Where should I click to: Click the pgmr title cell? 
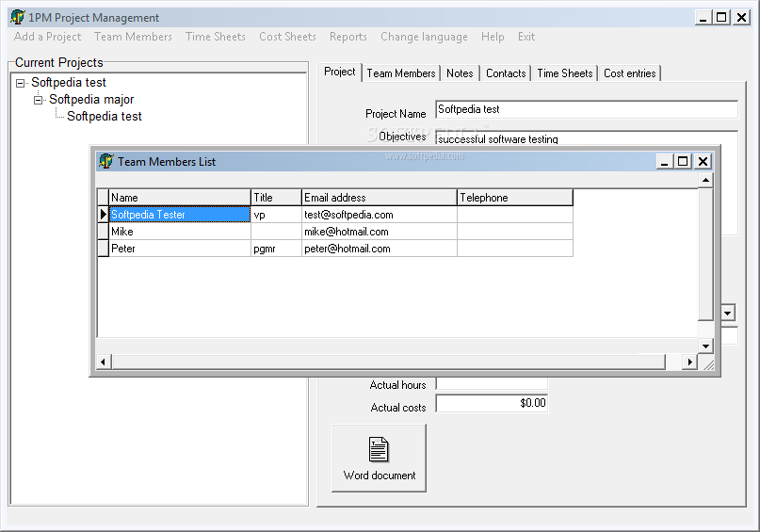pyautogui.click(x=276, y=249)
